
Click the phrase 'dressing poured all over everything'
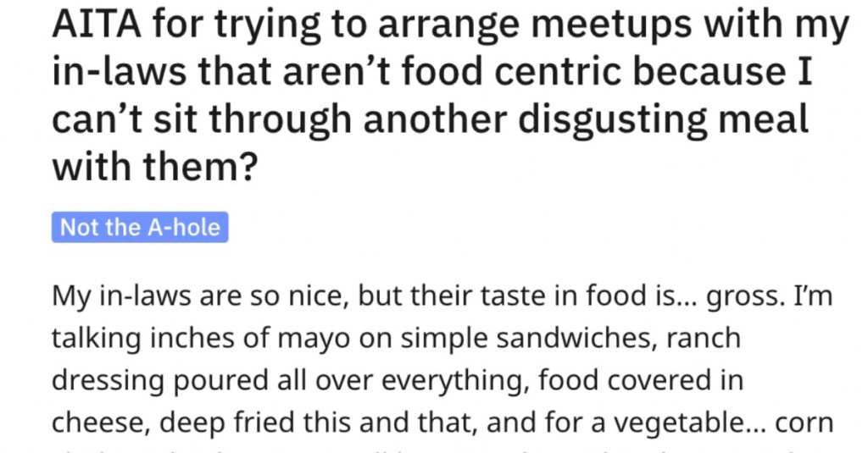[287, 380]
